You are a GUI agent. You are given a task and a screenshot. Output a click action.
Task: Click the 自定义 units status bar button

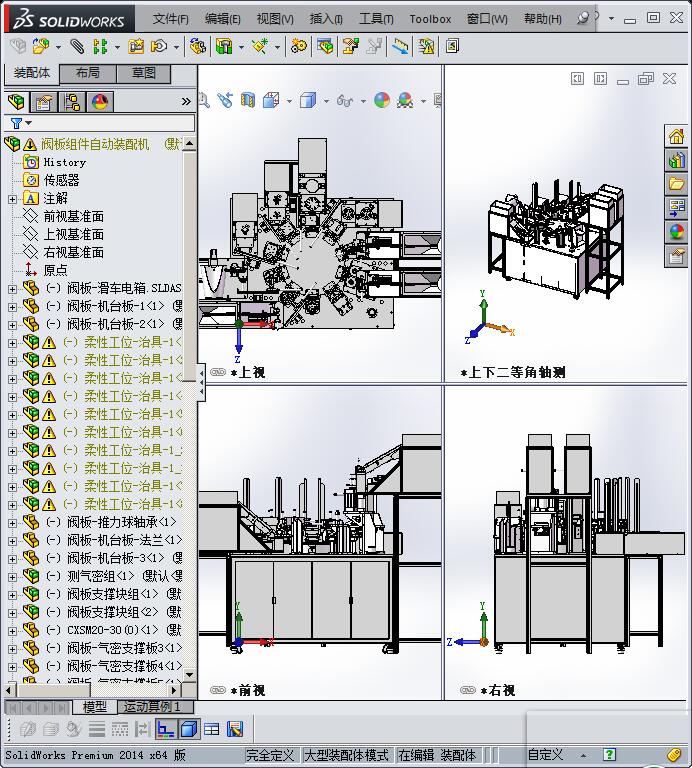click(545, 755)
